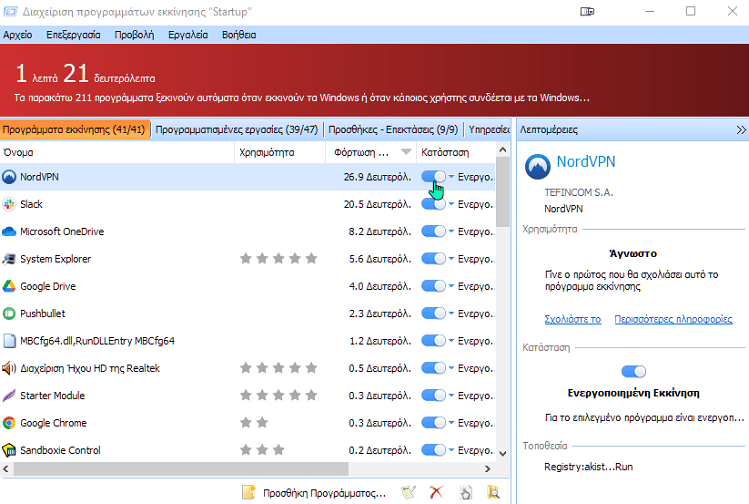Open status dropdown arrow for Google Drive

pos(451,286)
